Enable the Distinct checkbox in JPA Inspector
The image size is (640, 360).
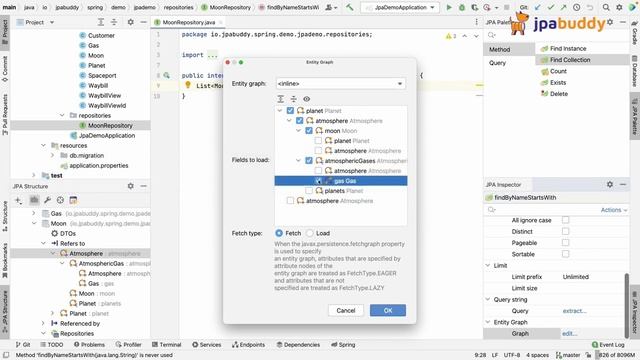click(565, 231)
